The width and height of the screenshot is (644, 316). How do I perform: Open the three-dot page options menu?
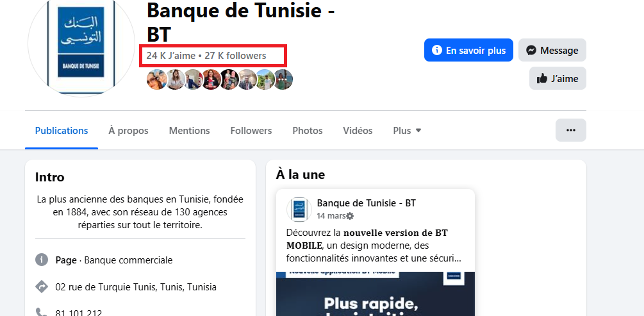tap(570, 130)
